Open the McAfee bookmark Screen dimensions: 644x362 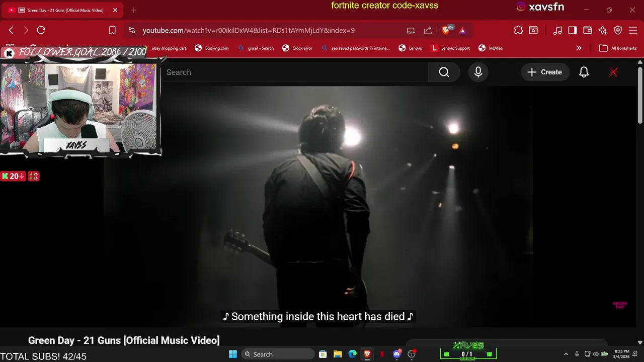coord(491,48)
